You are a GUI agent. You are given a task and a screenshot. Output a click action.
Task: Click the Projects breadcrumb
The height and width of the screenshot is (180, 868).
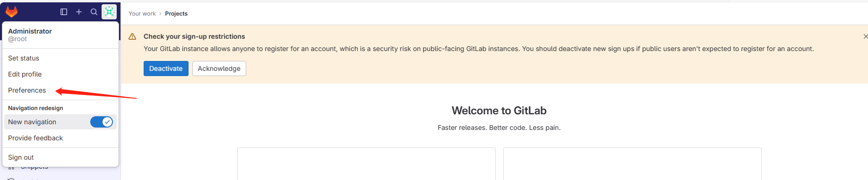(176, 14)
